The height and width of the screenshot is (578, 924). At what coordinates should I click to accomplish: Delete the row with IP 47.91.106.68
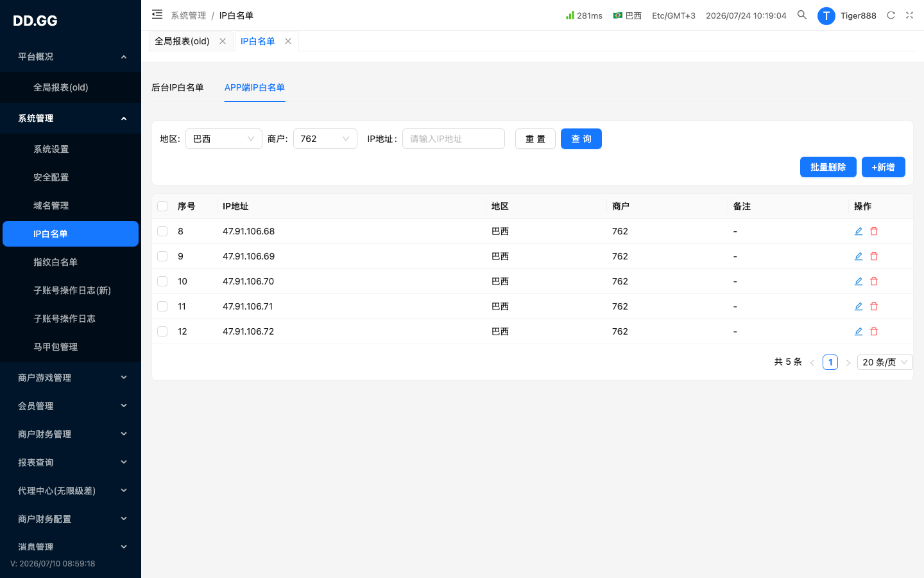pyautogui.click(x=874, y=231)
